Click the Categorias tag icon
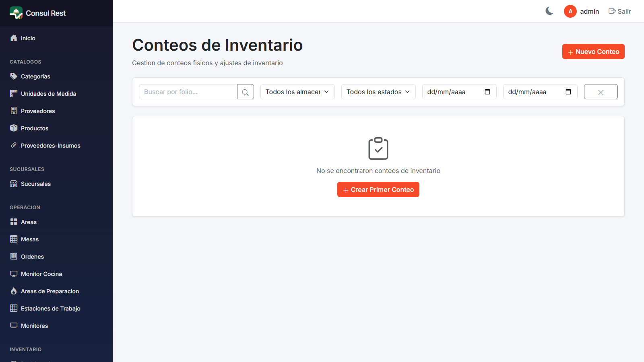This screenshot has height=362, width=644. (14, 76)
